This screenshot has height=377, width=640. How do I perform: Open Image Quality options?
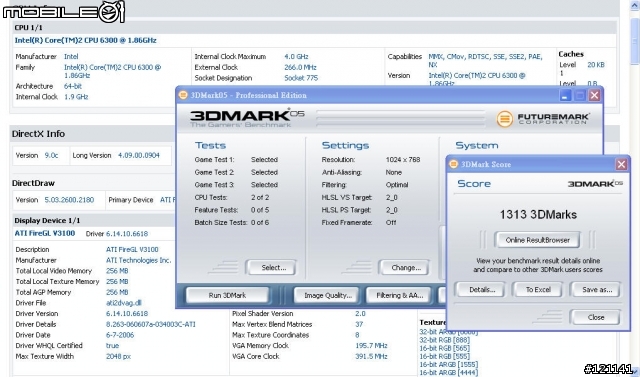328,295
